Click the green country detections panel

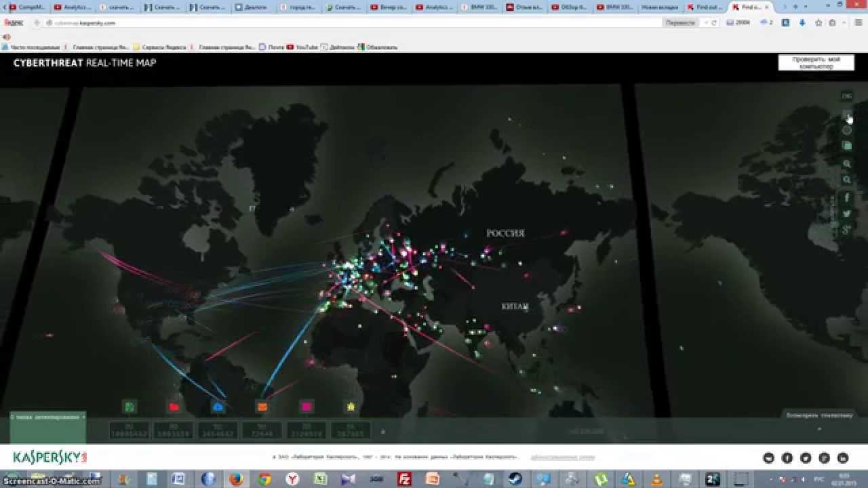[47, 428]
